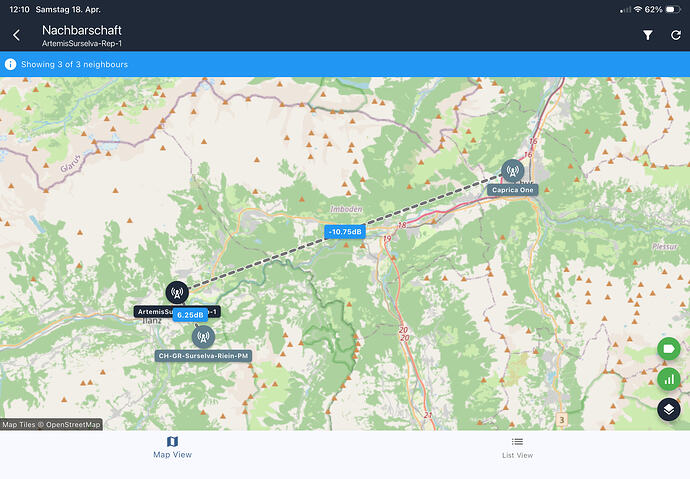Tap the Nachbarschaft page title

click(x=82, y=30)
